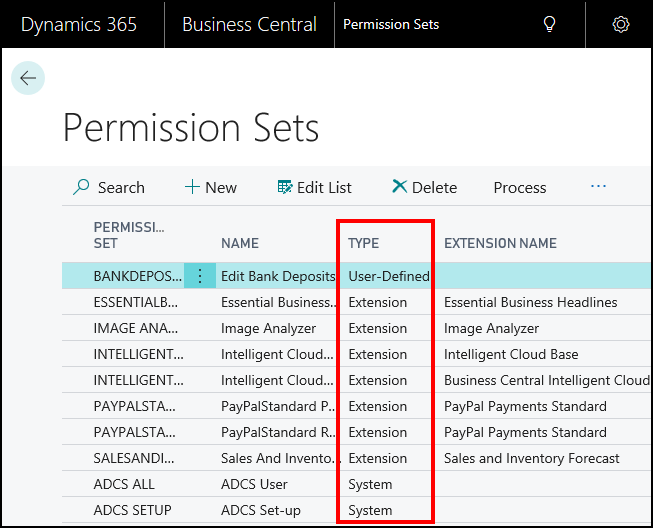The width and height of the screenshot is (653, 528).
Task: Click the back arrow button
Action: [28, 78]
